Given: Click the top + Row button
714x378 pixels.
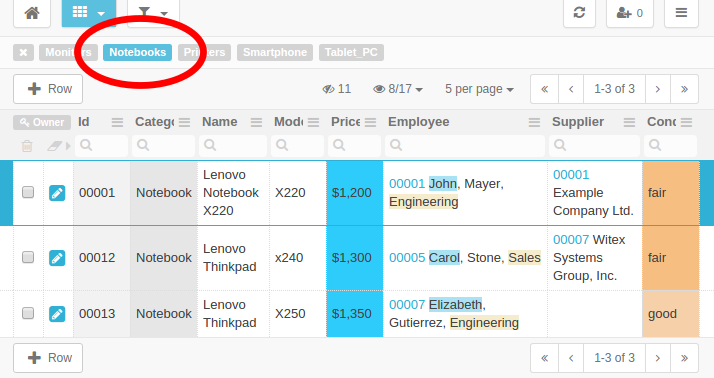Looking at the screenshot, I should (x=48, y=89).
